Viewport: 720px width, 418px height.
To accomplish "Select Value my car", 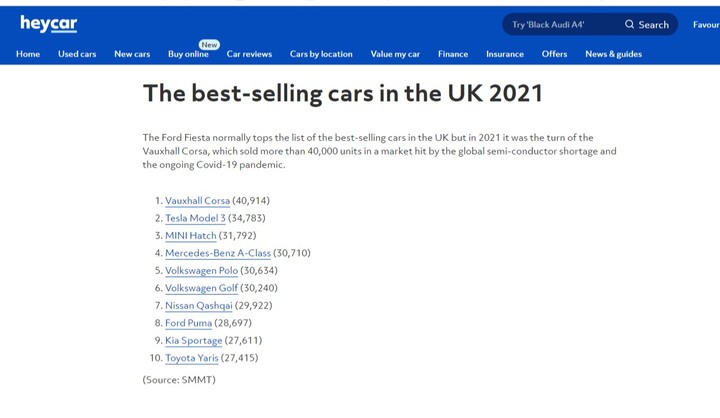I will click(395, 54).
